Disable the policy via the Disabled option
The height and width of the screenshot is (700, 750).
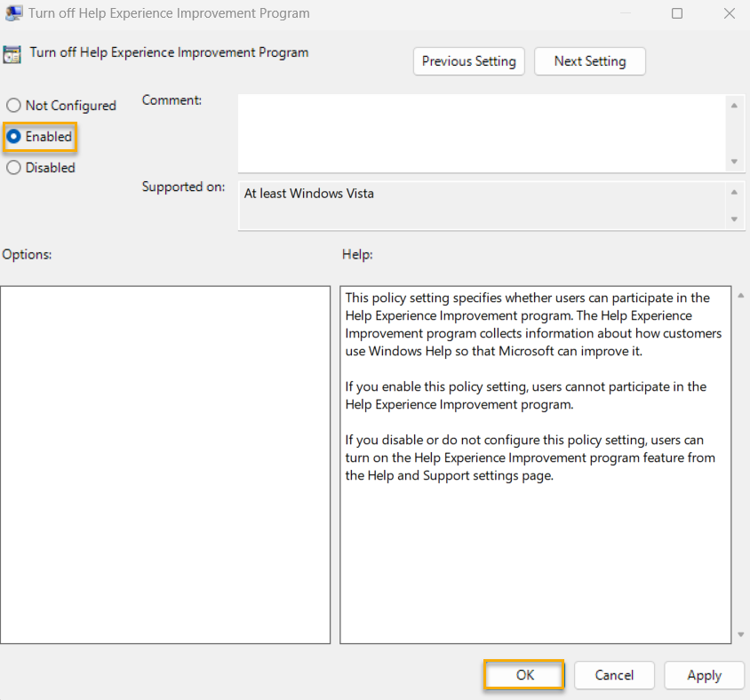(x=13, y=167)
